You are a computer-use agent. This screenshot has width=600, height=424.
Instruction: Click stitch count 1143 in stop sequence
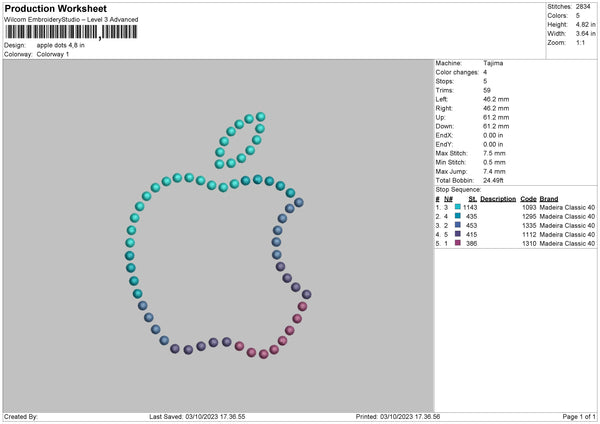(470, 207)
